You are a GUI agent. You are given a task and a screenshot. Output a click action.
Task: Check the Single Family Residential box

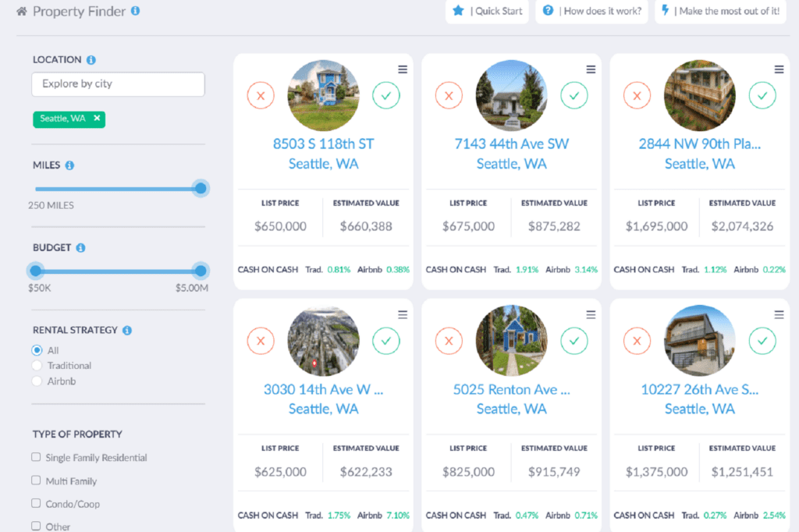click(x=36, y=457)
